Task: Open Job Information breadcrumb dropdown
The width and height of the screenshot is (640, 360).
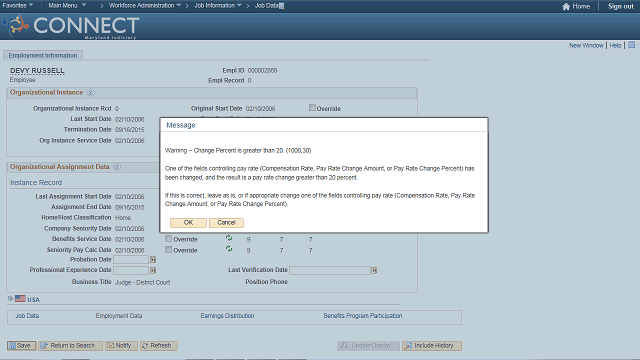Action: (x=218, y=6)
